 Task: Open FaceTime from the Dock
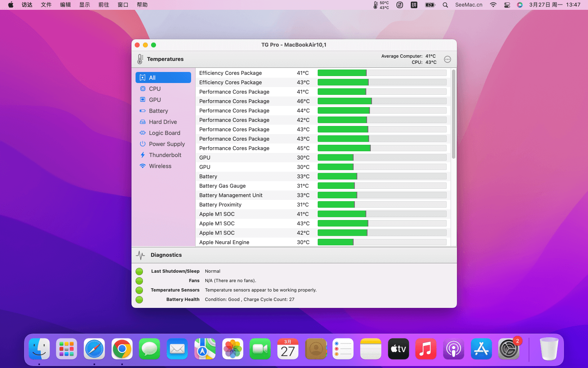tap(260, 349)
